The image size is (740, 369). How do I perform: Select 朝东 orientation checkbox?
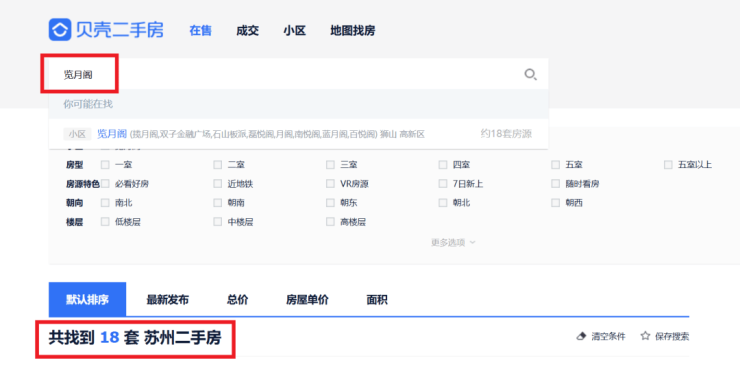pos(330,203)
